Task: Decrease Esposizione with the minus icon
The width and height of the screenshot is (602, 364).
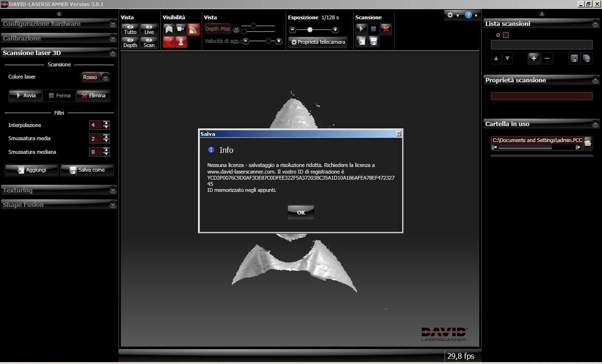Action: (x=293, y=30)
